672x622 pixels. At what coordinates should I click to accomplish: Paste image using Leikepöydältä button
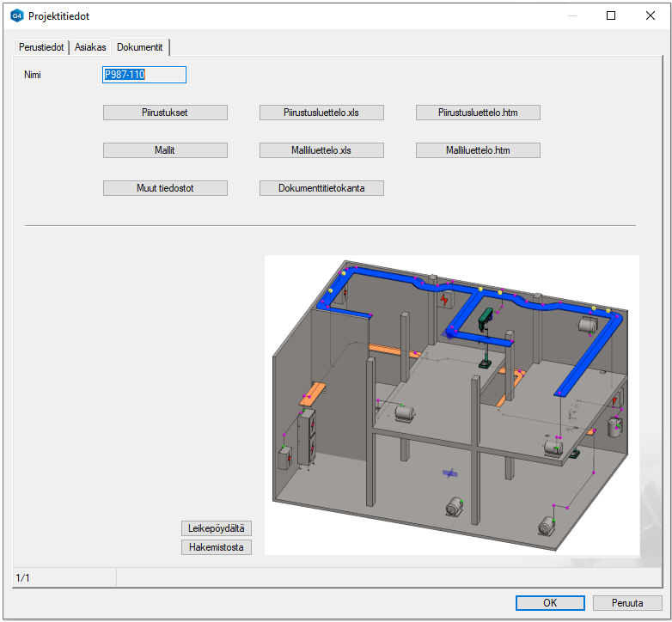pos(216,528)
